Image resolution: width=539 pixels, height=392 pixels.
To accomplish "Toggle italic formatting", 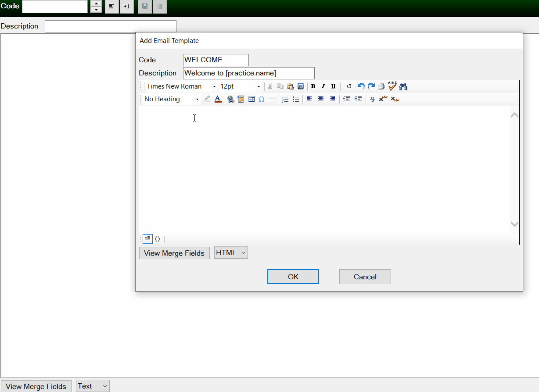I will coord(323,86).
